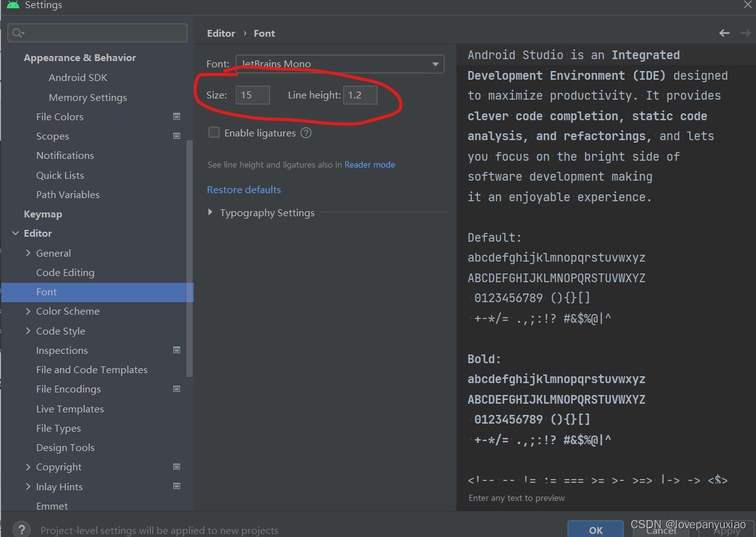Click the settings tree scrollbar
Screen dimensions: 756x537
(189, 258)
